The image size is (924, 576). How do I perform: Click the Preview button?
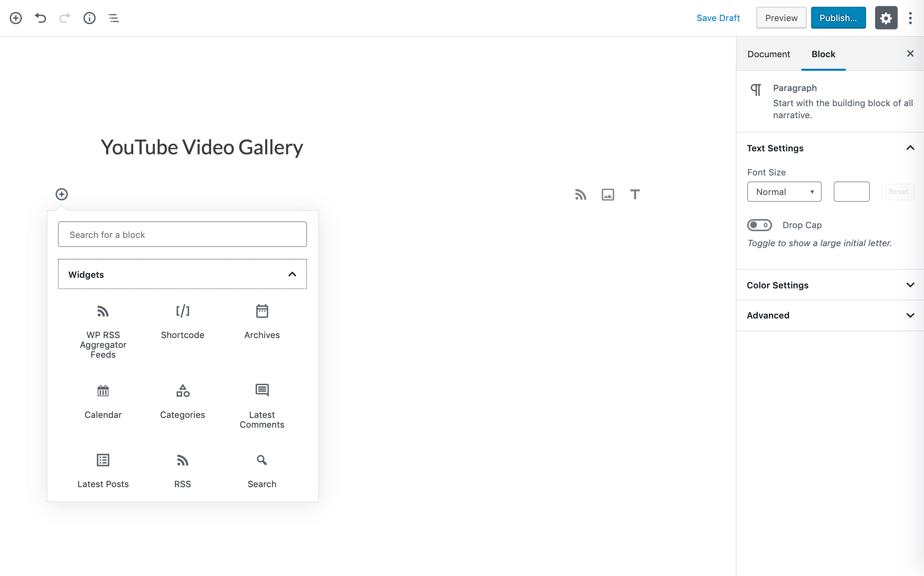(781, 18)
